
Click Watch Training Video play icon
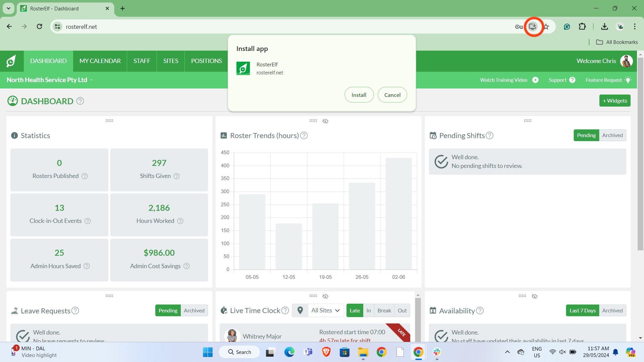coord(535,80)
